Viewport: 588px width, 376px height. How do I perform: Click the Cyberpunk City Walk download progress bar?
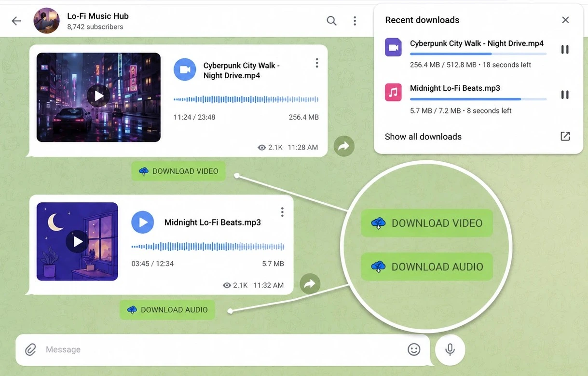point(478,54)
